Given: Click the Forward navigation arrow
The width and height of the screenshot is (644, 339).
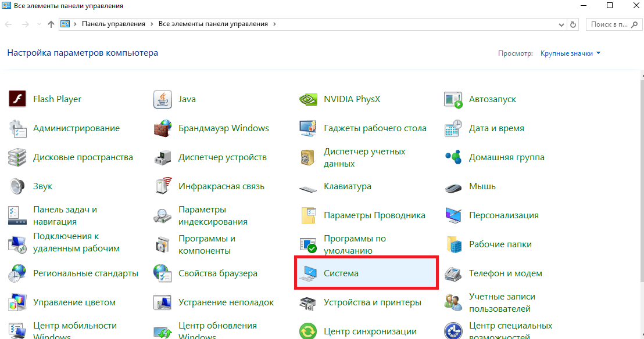Looking at the screenshot, I should point(26,24).
